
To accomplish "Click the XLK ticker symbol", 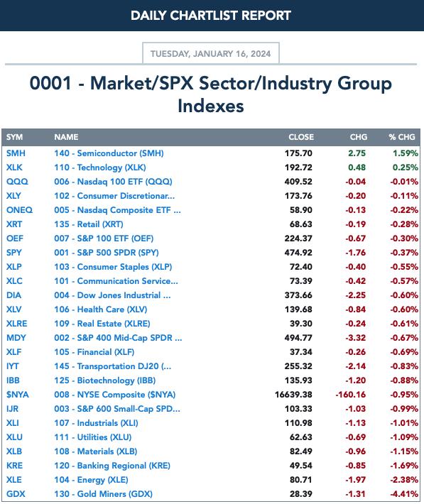I will 14,168.
